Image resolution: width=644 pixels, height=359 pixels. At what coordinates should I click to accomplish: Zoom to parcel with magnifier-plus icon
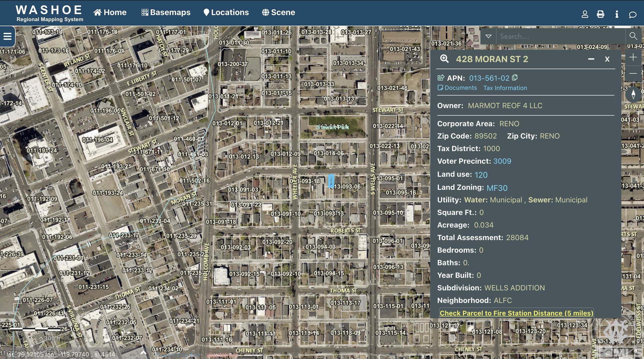pyautogui.click(x=444, y=59)
